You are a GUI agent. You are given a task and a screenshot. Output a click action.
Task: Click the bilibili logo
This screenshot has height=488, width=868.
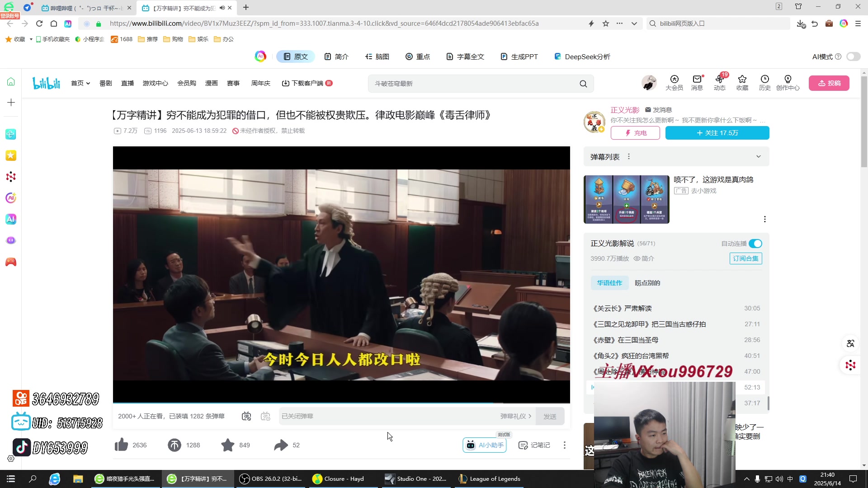point(46,83)
